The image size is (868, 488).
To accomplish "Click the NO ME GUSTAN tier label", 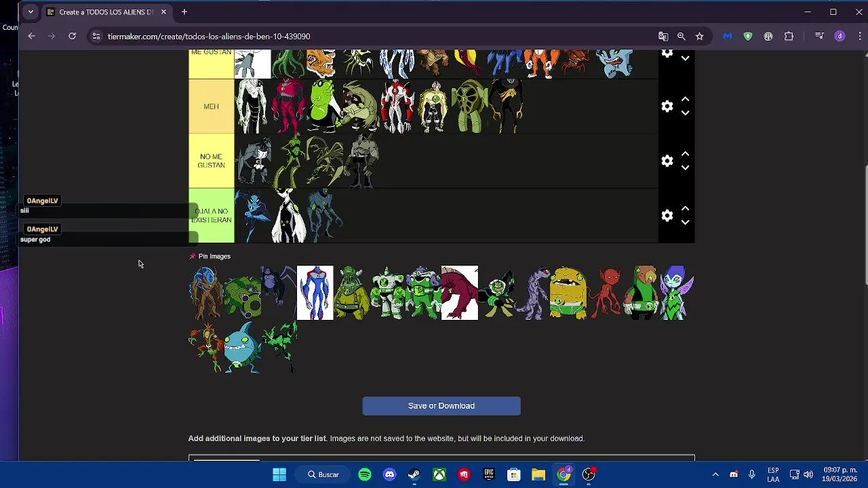I will pyautogui.click(x=211, y=161).
